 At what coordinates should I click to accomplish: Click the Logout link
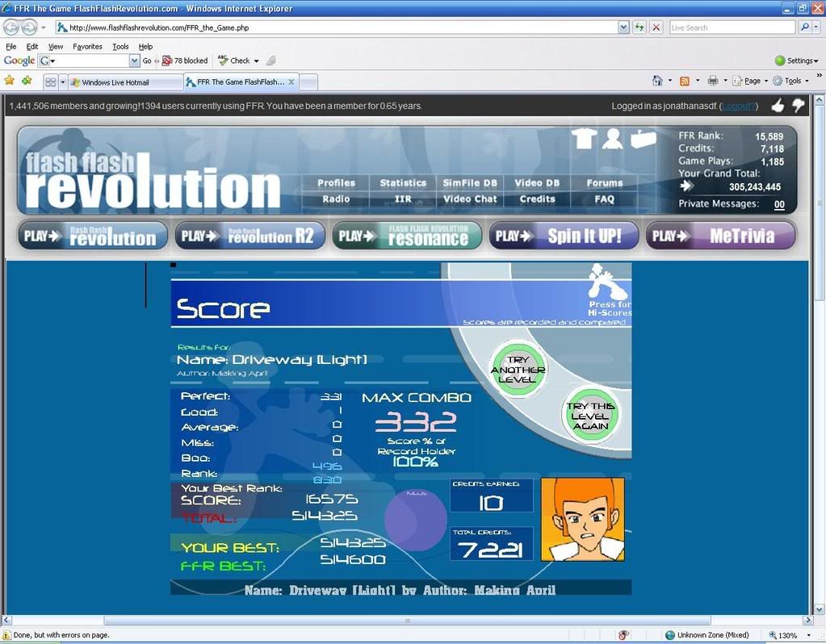[x=738, y=106]
